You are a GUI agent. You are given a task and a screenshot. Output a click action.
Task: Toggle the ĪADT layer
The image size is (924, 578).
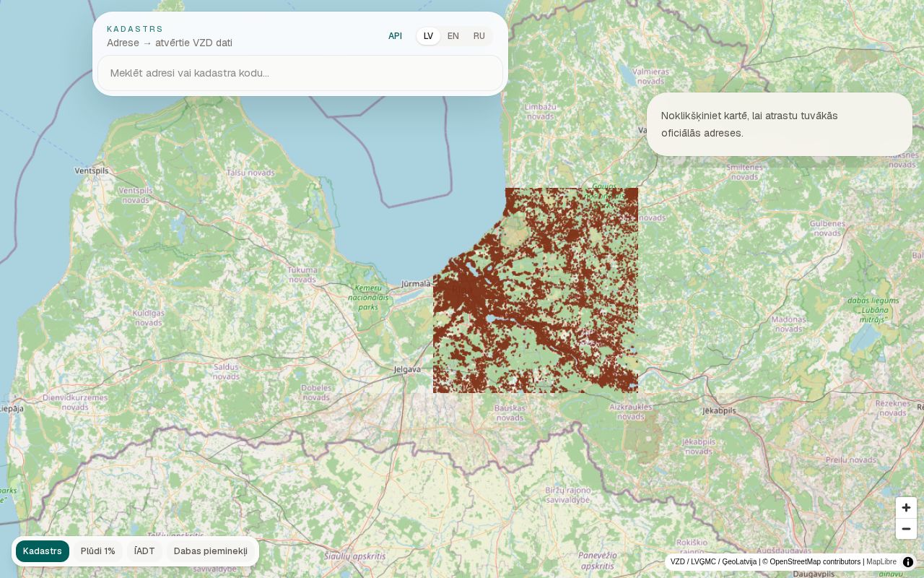[144, 551]
